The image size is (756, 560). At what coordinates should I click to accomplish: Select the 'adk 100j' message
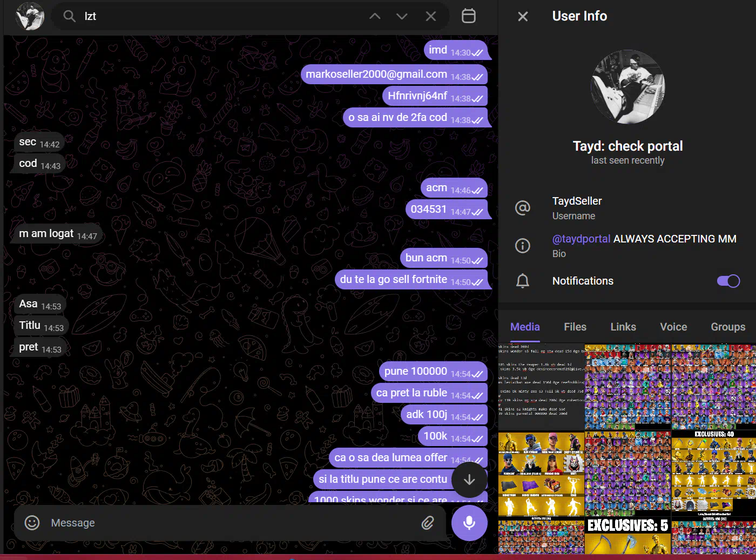pyautogui.click(x=444, y=415)
